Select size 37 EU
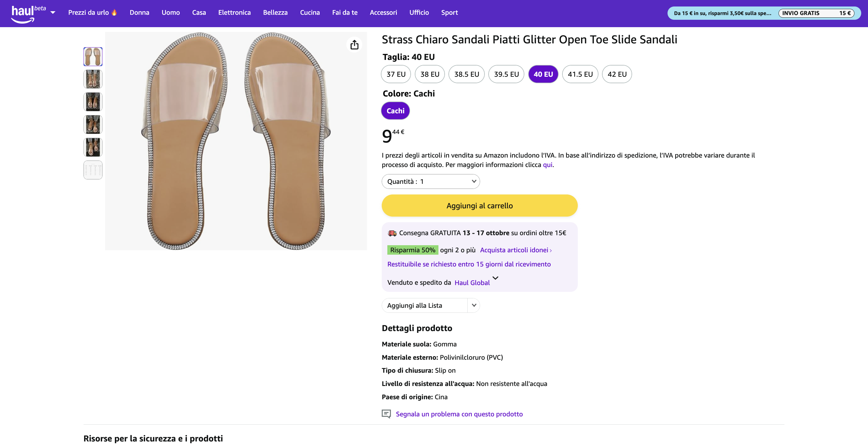 pyautogui.click(x=396, y=74)
